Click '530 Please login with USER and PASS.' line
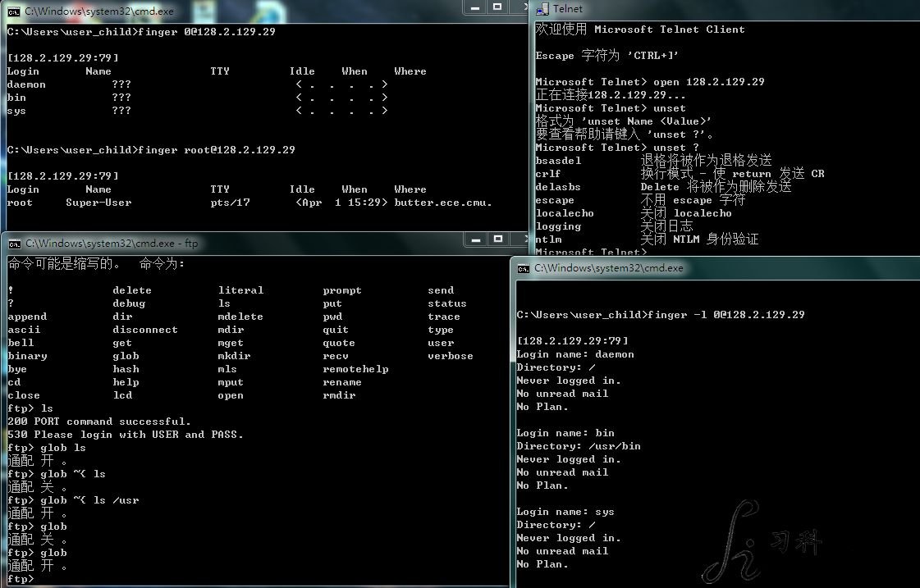This screenshot has height=588, width=920. point(126,435)
